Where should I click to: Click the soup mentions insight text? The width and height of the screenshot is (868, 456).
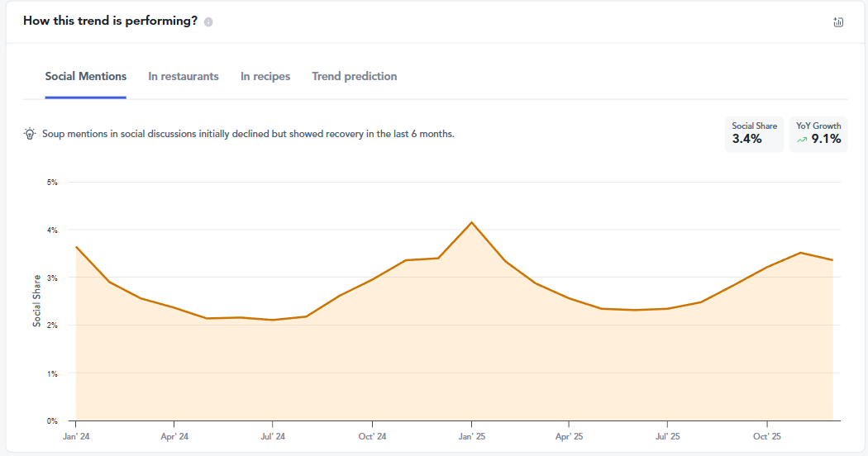pyautogui.click(x=248, y=134)
